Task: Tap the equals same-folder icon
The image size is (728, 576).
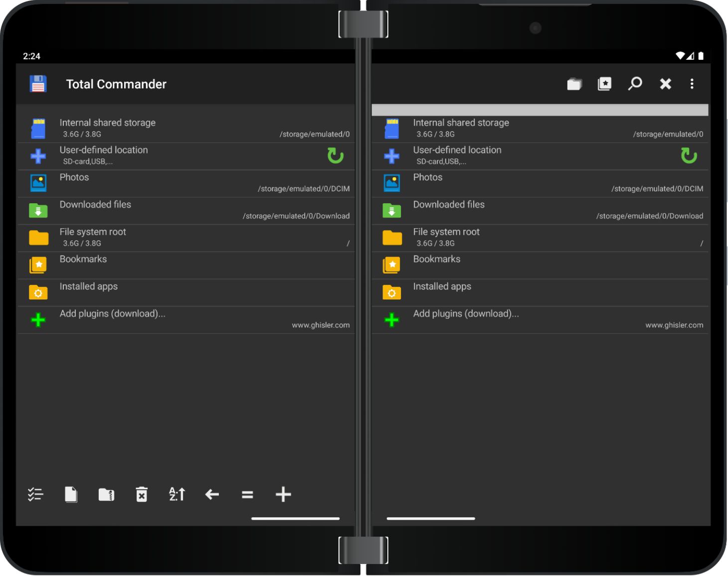Action: (x=247, y=495)
